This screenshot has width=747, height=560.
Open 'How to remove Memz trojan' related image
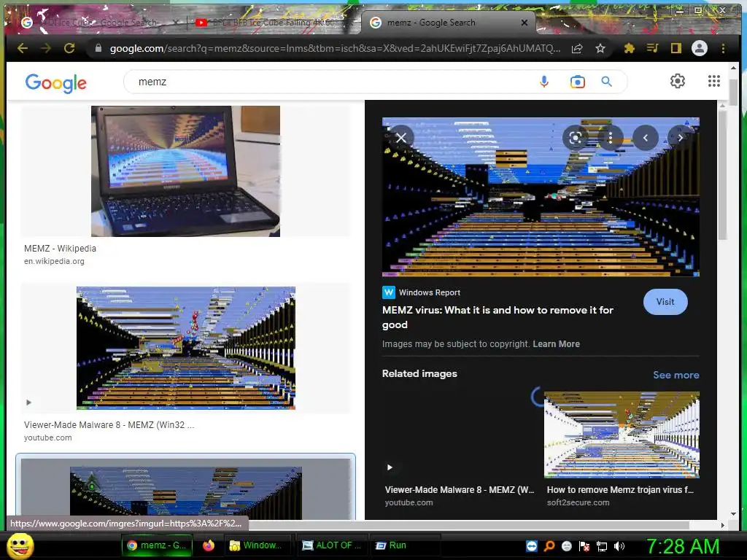pyautogui.click(x=622, y=435)
